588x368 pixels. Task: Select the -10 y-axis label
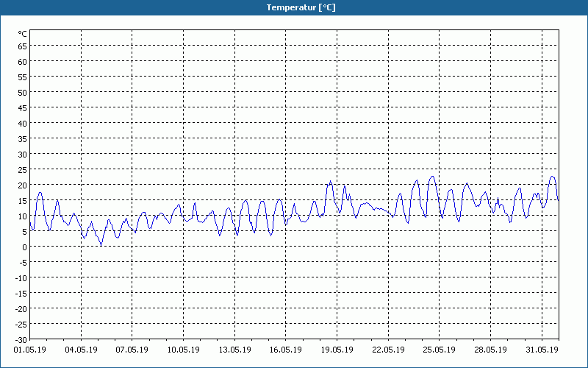(x=21, y=278)
